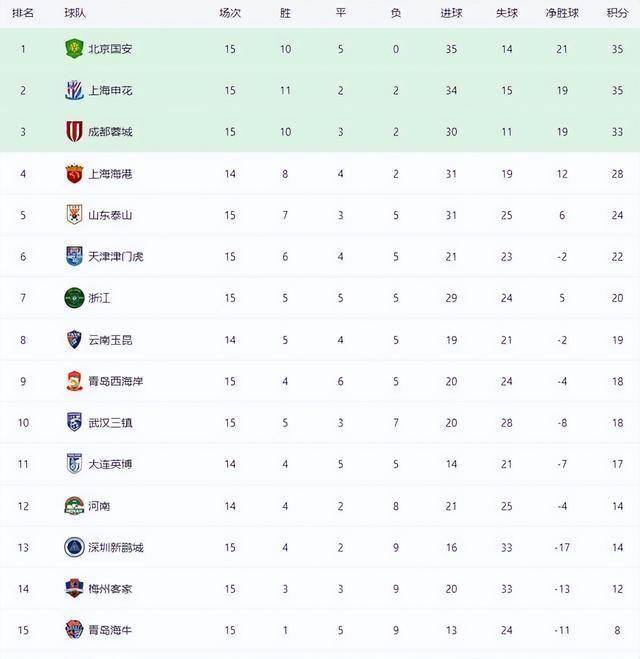Open the 梅州客家 team name link
Image resolution: width=640 pixels, height=659 pixels.
(110, 589)
